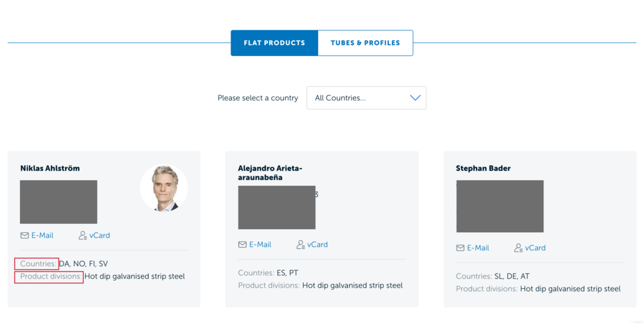Open Alejandro's E-Mail link text
644x323 pixels.
(x=260, y=245)
